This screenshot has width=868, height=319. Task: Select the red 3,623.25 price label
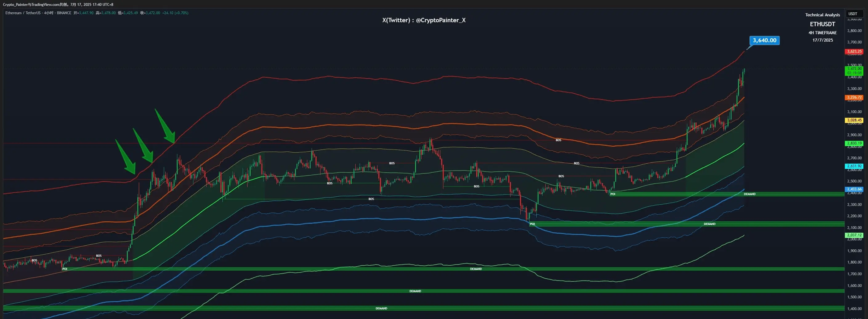coord(854,51)
